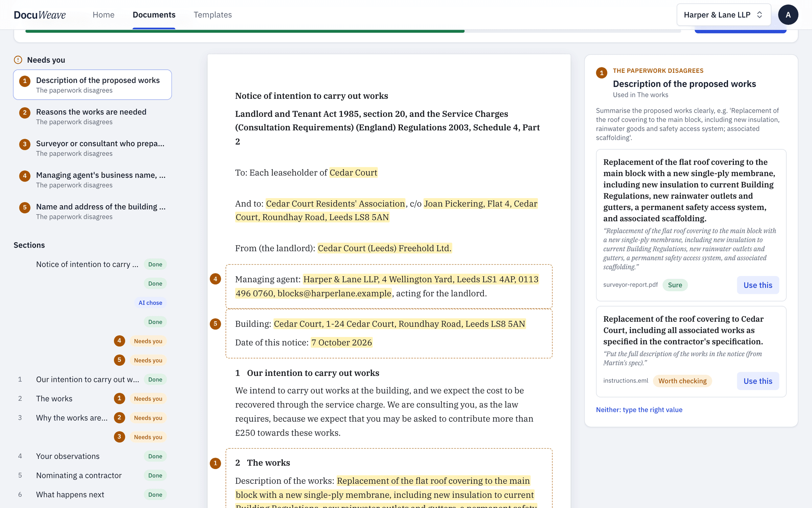
Task: Click badge 2 in 'Why the works are...' row
Action: click(119, 418)
